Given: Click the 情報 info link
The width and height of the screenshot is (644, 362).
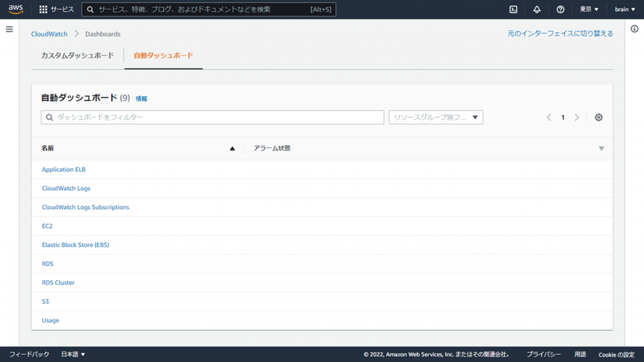Looking at the screenshot, I should point(142,99).
